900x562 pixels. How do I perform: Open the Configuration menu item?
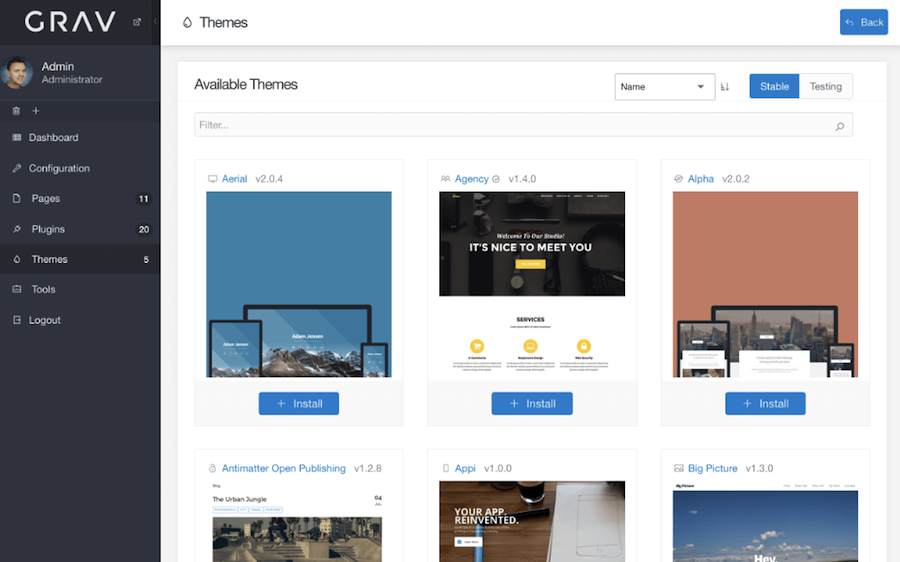coord(80,168)
